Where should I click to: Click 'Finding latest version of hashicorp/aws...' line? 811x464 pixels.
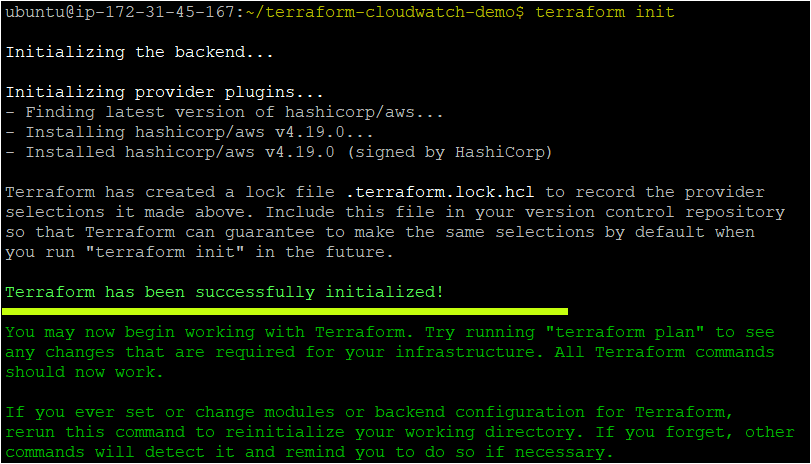click(224, 112)
